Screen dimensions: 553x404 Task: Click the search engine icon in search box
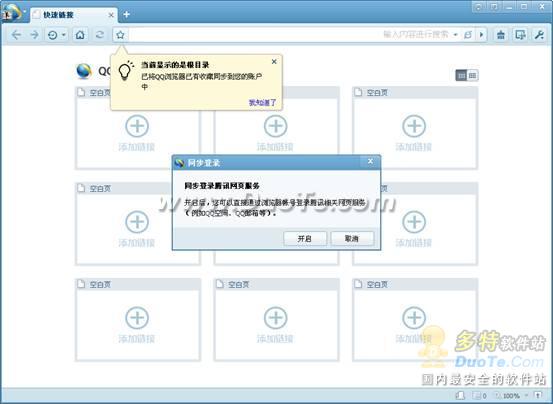[468, 35]
